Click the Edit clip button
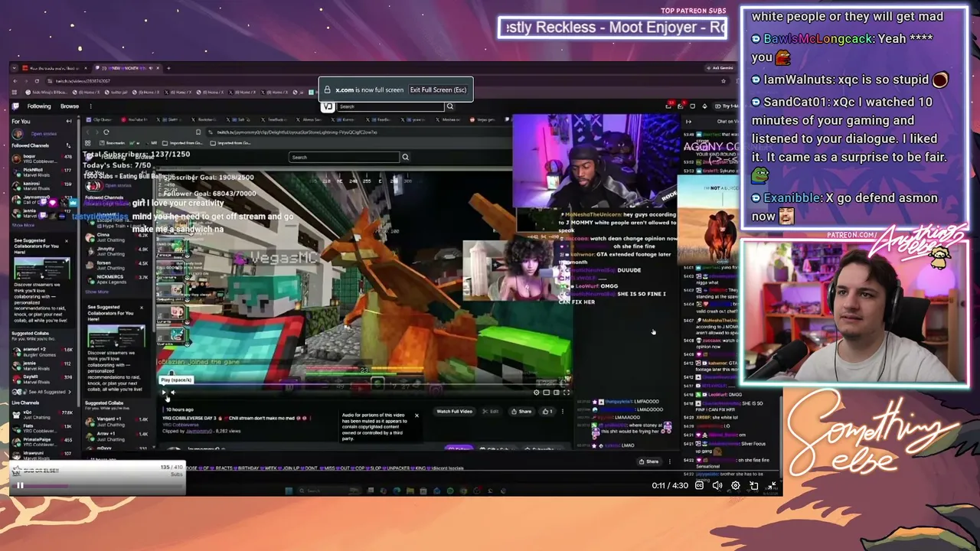The width and height of the screenshot is (980, 551). [492, 411]
